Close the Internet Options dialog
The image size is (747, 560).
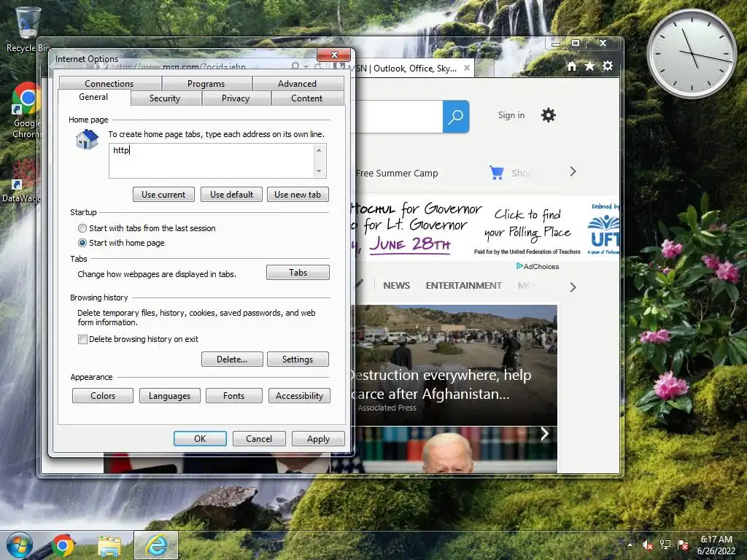point(334,54)
